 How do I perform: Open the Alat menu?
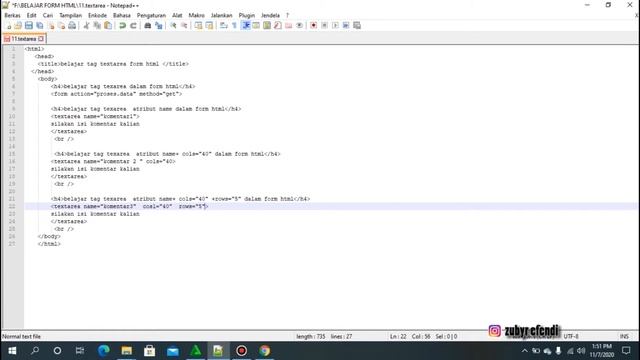click(177, 15)
